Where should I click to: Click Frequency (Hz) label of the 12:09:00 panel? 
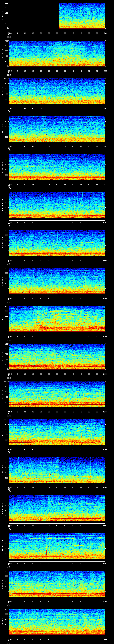pyautogui.click(x=3, y=205)
